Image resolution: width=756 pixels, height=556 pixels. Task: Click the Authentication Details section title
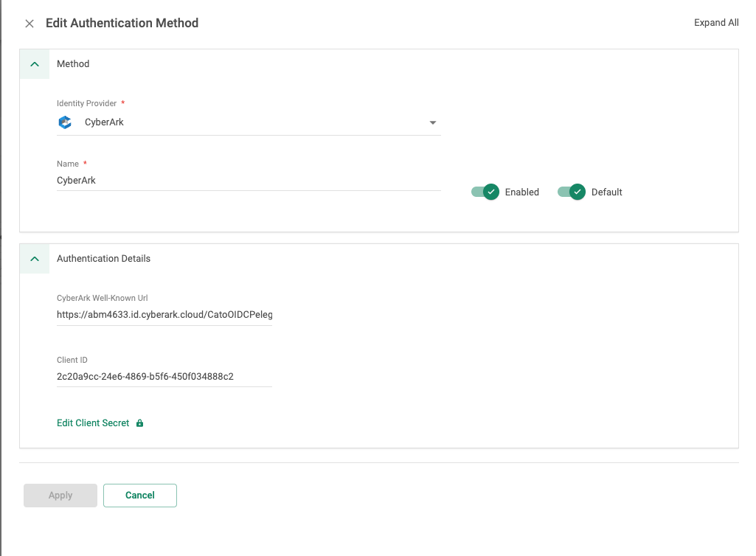coord(104,259)
